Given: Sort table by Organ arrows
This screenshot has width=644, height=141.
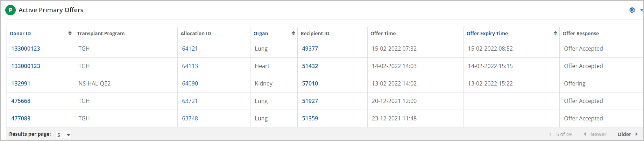Looking at the screenshot, I should click(293, 34).
